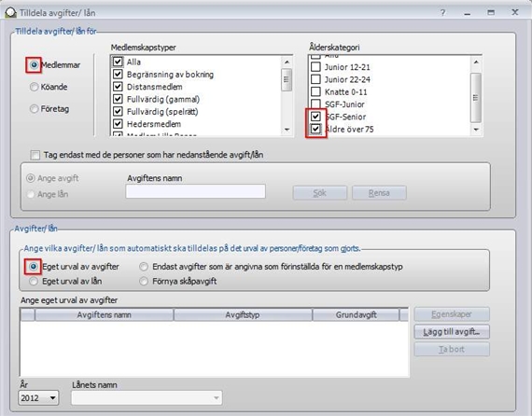Viewport: 532px width, 416px height.
Task: Click the Avgiftens namn column header
Action: pos(105,315)
